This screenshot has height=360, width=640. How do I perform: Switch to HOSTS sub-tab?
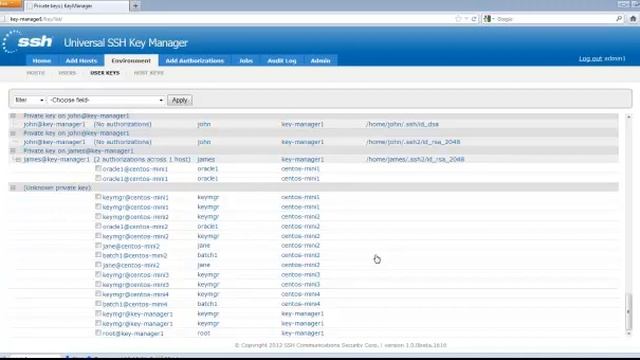tap(36, 73)
